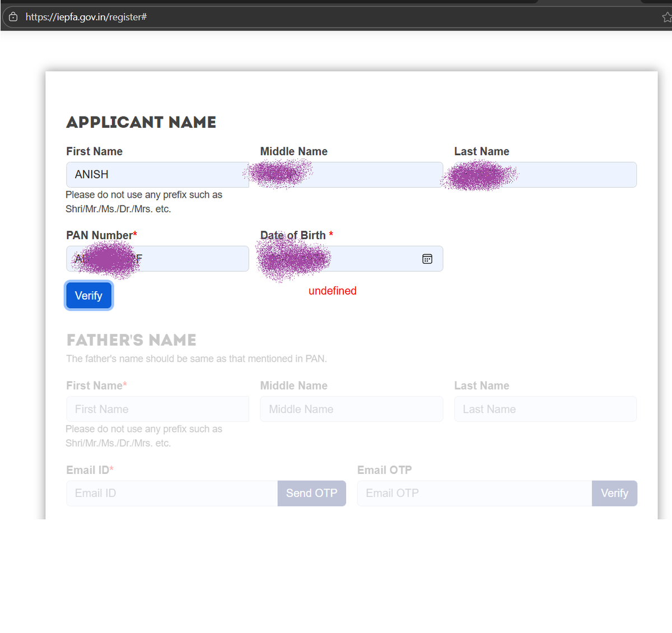
Task: Focus the applicant First Name field containing ANISH
Action: (x=157, y=175)
